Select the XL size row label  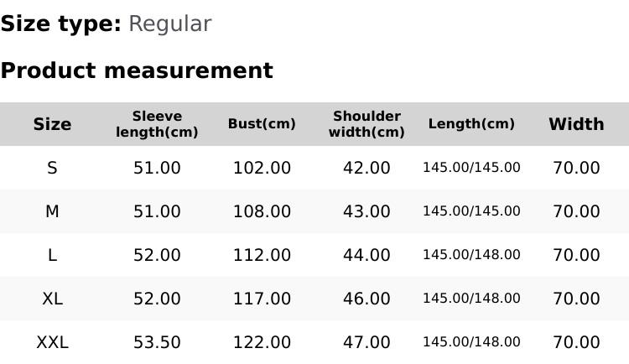pyautogui.click(x=52, y=299)
